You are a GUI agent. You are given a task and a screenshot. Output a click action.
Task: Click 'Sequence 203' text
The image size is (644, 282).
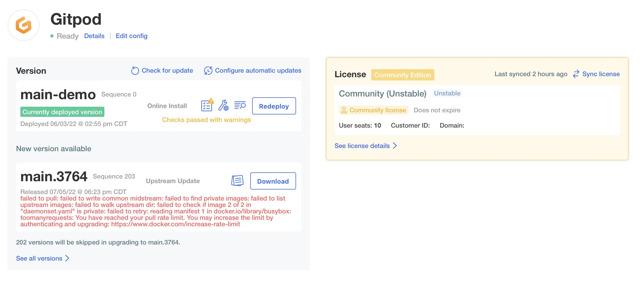click(x=114, y=176)
